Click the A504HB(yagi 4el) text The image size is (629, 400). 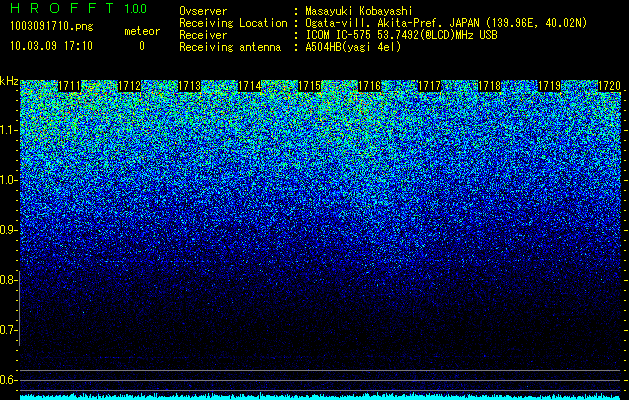(x=353, y=47)
